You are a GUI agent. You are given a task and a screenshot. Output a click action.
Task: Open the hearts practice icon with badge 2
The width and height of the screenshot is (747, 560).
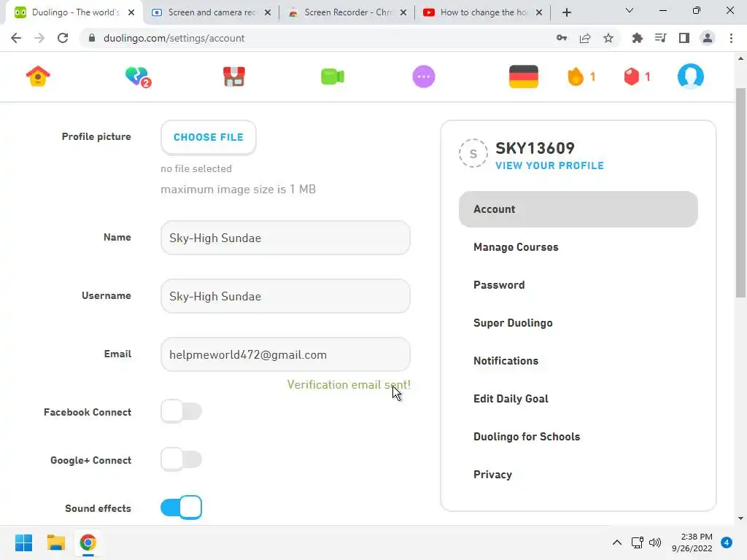click(138, 77)
